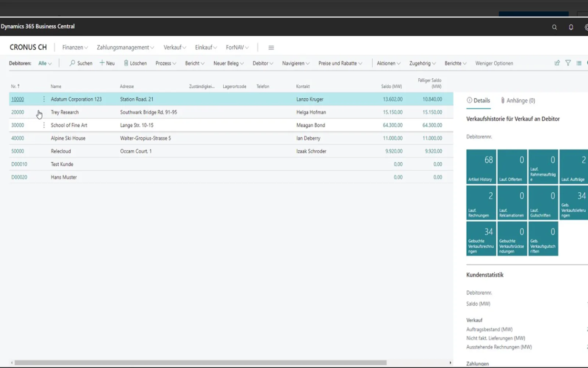Screen dimensions: 588x368
Task: Open the Lauf. Gutschriften tile
Action: pyautogui.click(x=543, y=202)
